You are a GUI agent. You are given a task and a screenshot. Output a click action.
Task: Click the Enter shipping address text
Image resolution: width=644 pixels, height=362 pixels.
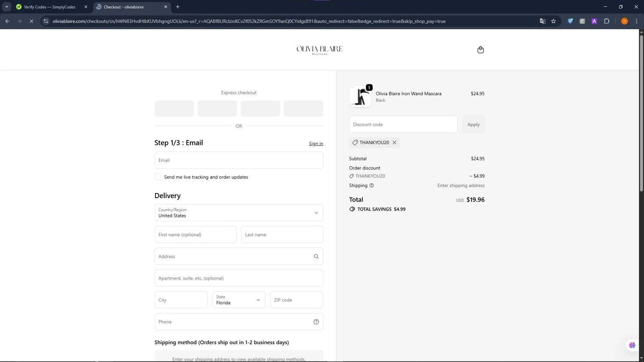(x=461, y=186)
